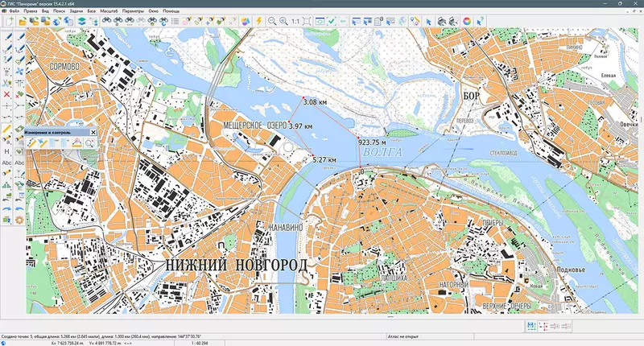Click the magnifier icon in the measurement panel
This screenshot has height=346, width=644.
coord(89,142)
